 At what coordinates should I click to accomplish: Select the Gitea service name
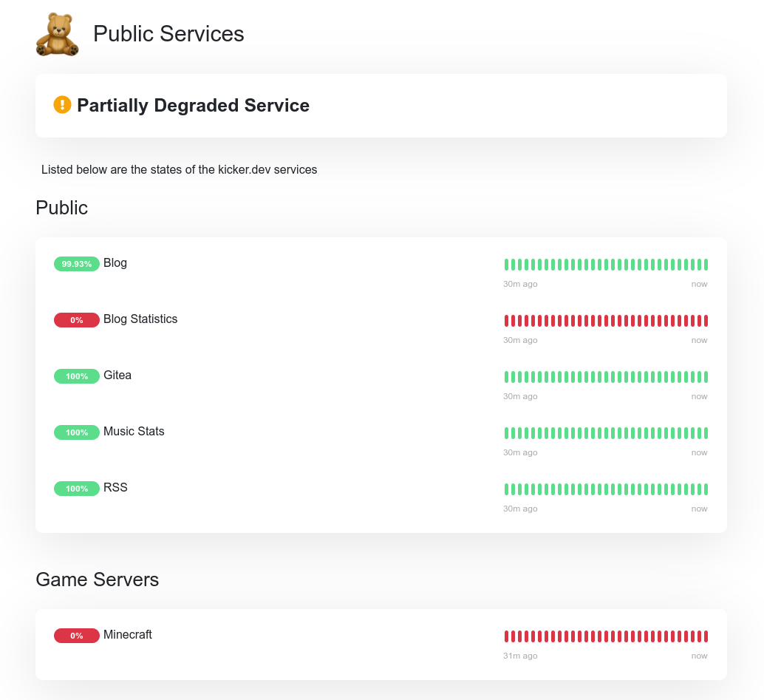pyautogui.click(x=117, y=376)
